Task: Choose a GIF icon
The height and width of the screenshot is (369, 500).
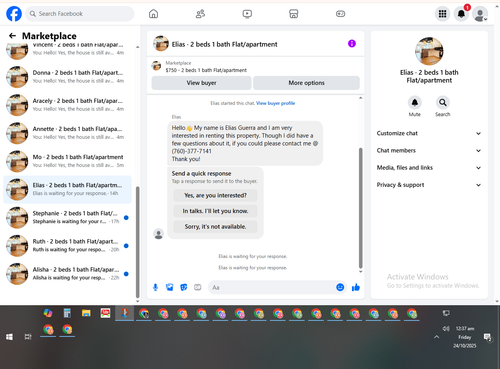Action: click(198, 287)
